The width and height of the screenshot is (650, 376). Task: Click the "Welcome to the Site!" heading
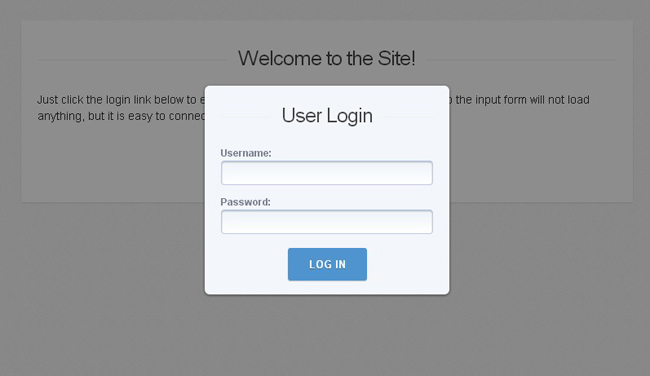tap(327, 58)
